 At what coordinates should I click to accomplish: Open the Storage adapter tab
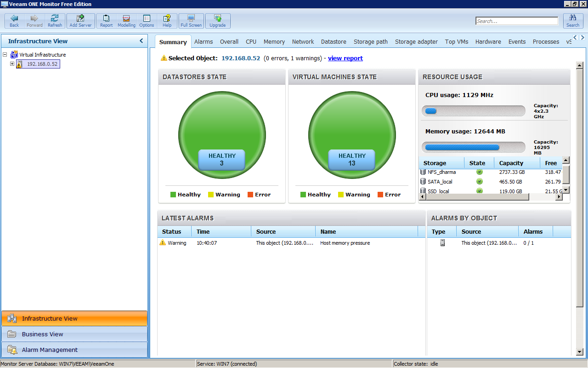416,41
